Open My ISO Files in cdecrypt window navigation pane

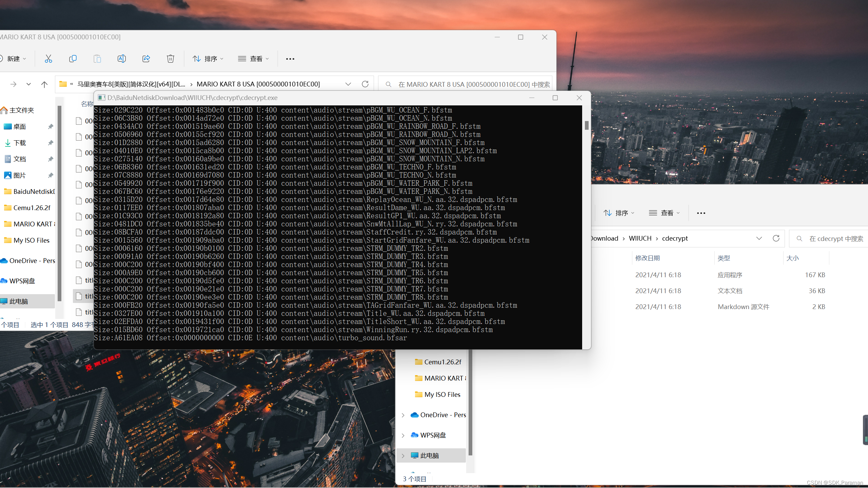click(438, 394)
